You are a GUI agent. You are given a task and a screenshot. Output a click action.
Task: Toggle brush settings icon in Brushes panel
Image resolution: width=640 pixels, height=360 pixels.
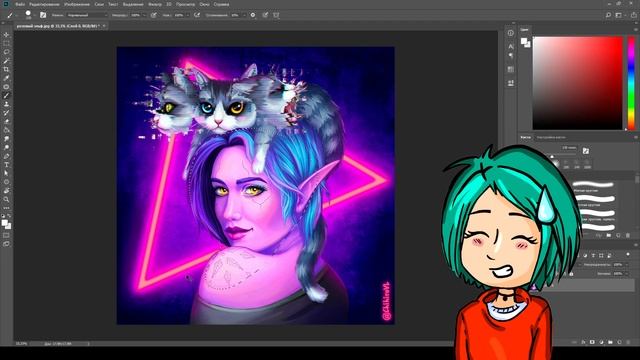[x=586, y=151]
